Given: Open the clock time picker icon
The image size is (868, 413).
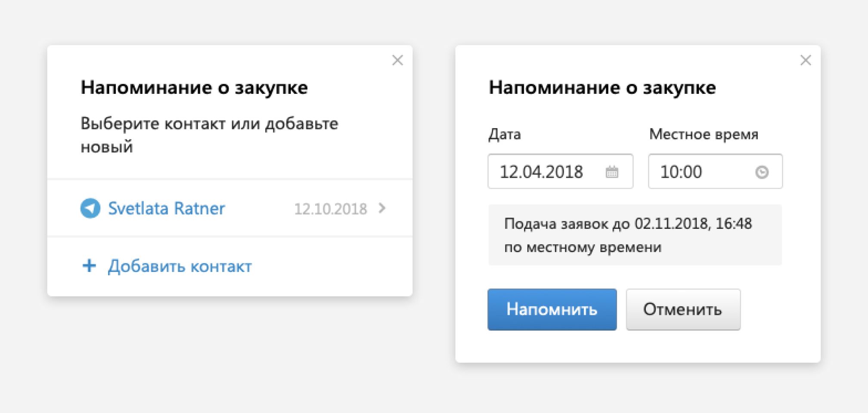Looking at the screenshot, I should (762, 172).
